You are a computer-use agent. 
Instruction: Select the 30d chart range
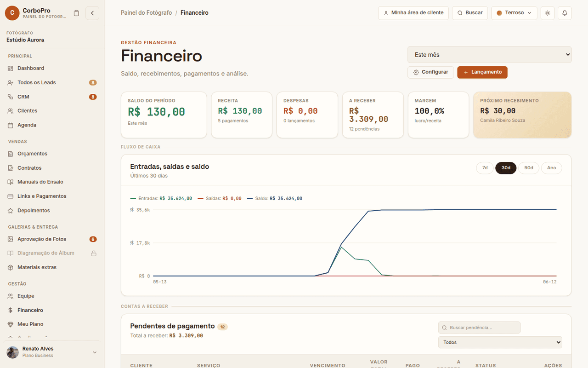pos(506,168)
